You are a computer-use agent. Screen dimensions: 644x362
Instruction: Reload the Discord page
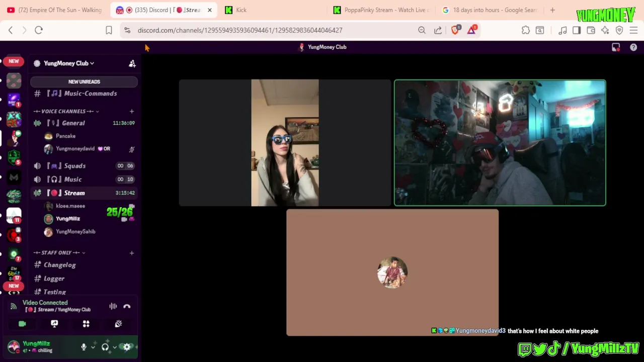pos(39,30)
